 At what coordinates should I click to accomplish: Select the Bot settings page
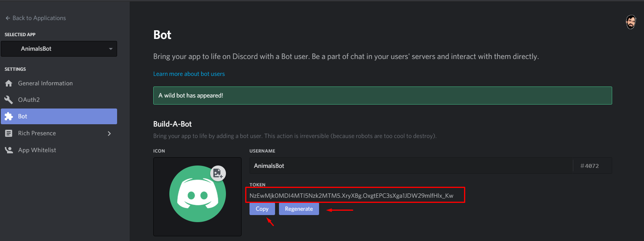coord(59,116)
